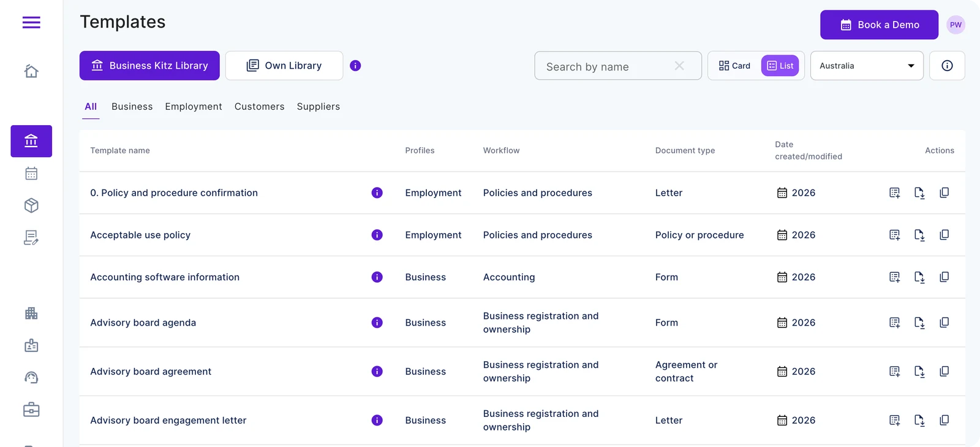Show info for Acceptable use policy

pyautogui.click(x=377, y=235)
